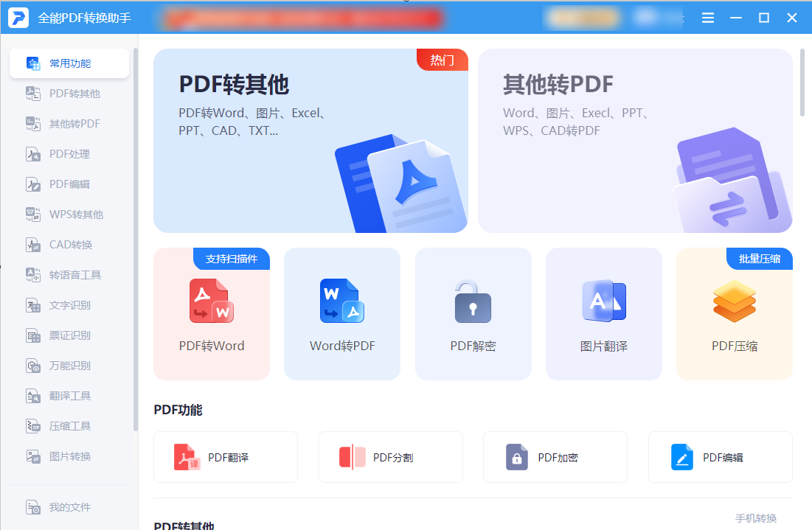This screenshot has height=530, width=812.
Task: Click the PDF翻译 icon
Action: (x=186, y=457)
